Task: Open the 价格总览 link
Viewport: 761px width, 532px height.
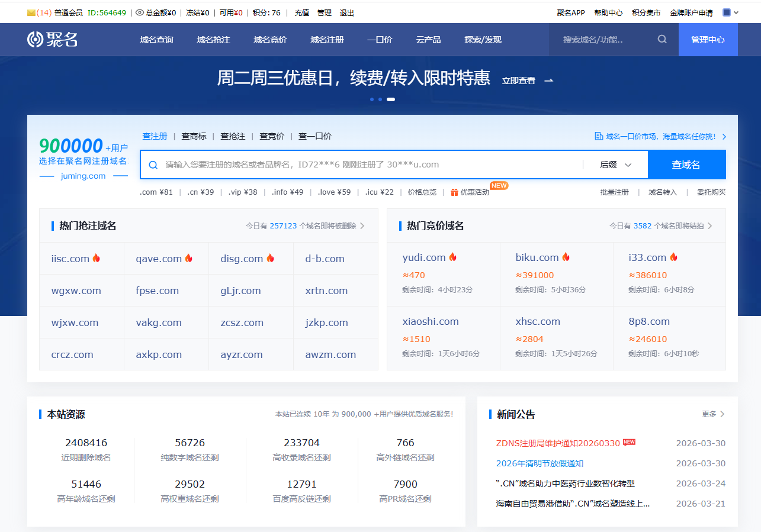Action: (x=422, y=192)
